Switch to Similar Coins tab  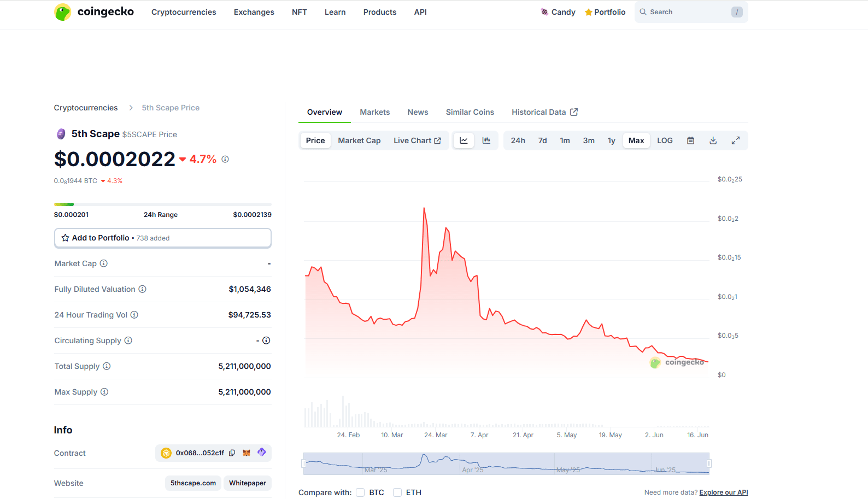click(470, 112)
